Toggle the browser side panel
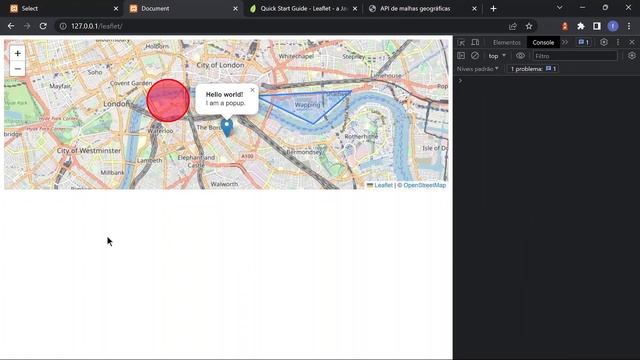The image size is (640, 360). 597,26
